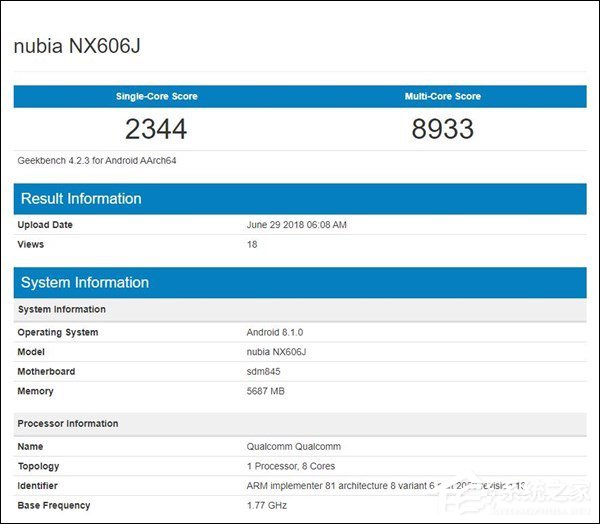600x524 pixels.
Task: Click the frequency value 1.77 GHz
Action: [267, 505]
